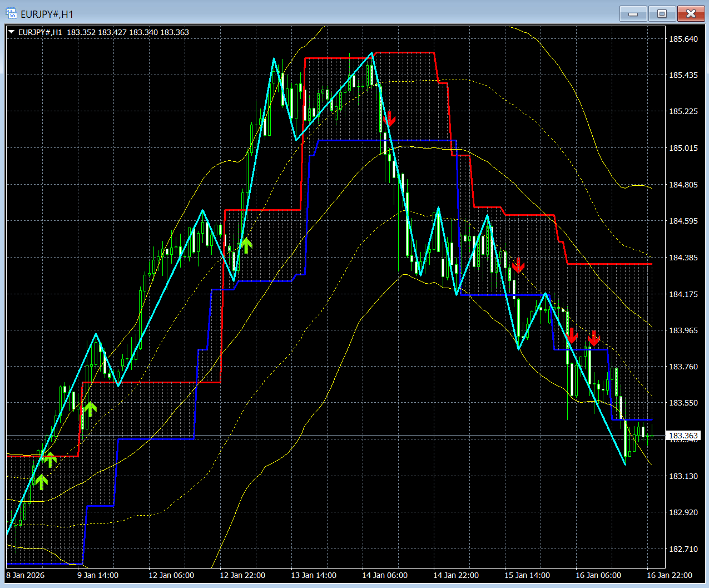Click time axis label 14 Jan 06:00
Screen dimensions: 709x588
coord(385,575)
